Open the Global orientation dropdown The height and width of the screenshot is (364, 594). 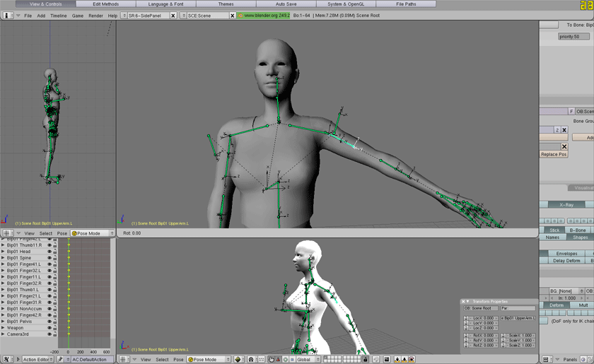(x=308, y=359)
